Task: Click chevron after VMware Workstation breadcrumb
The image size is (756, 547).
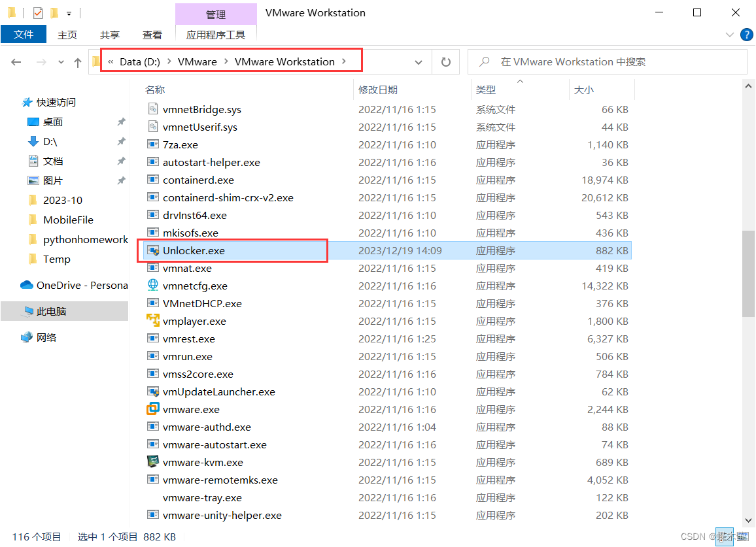Action: pyautogui.click(x=344, y=61)
